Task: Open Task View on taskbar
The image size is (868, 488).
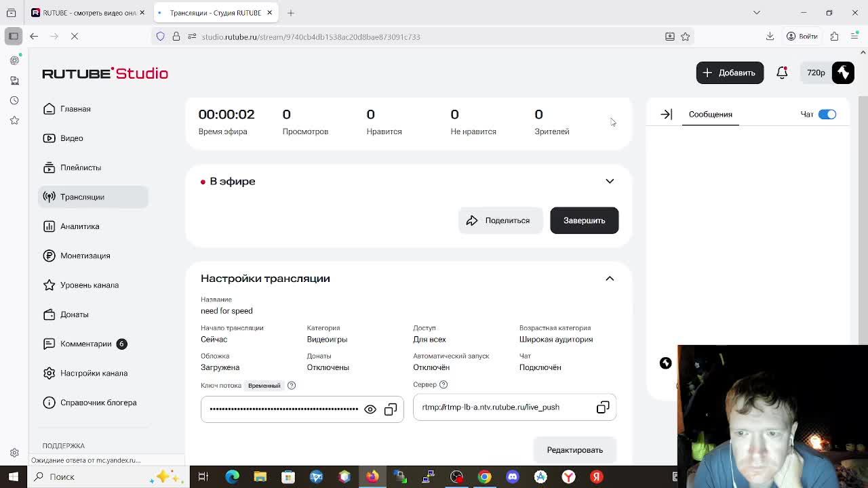Action: tap(203, 476)
